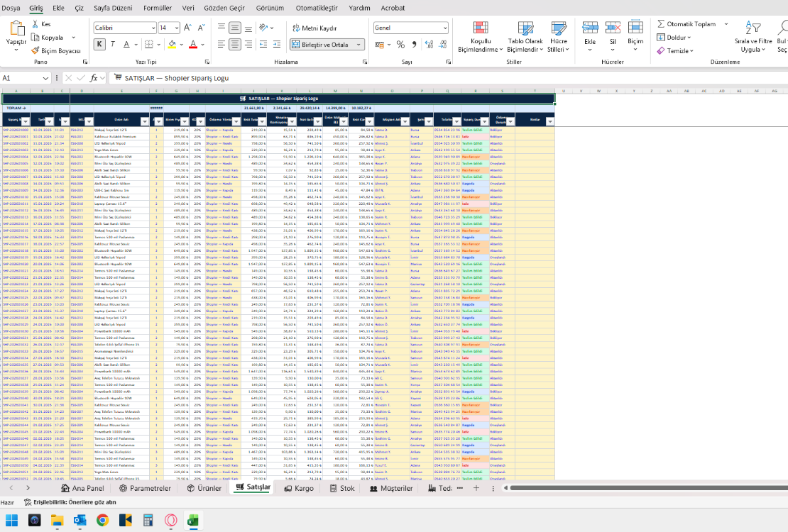Click the horizontal sheet scrollbar
Viewport: 788px width, 532px height.
(x=648, y=488)
